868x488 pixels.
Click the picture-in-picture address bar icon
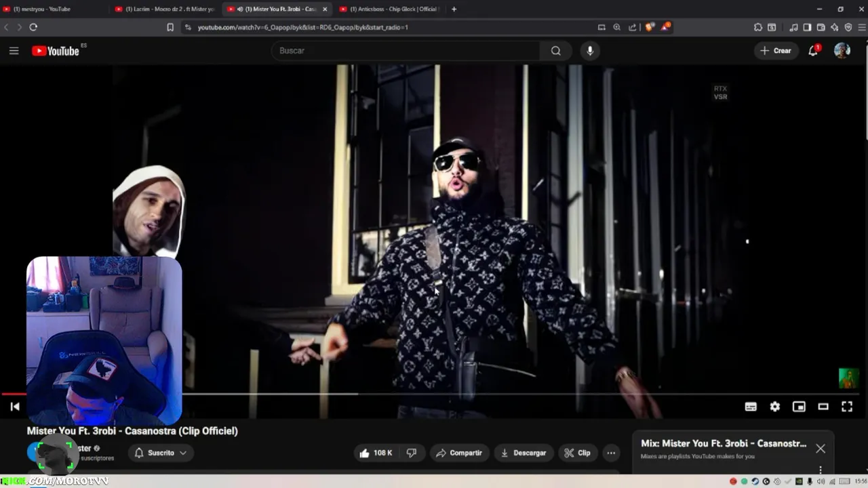601,27
